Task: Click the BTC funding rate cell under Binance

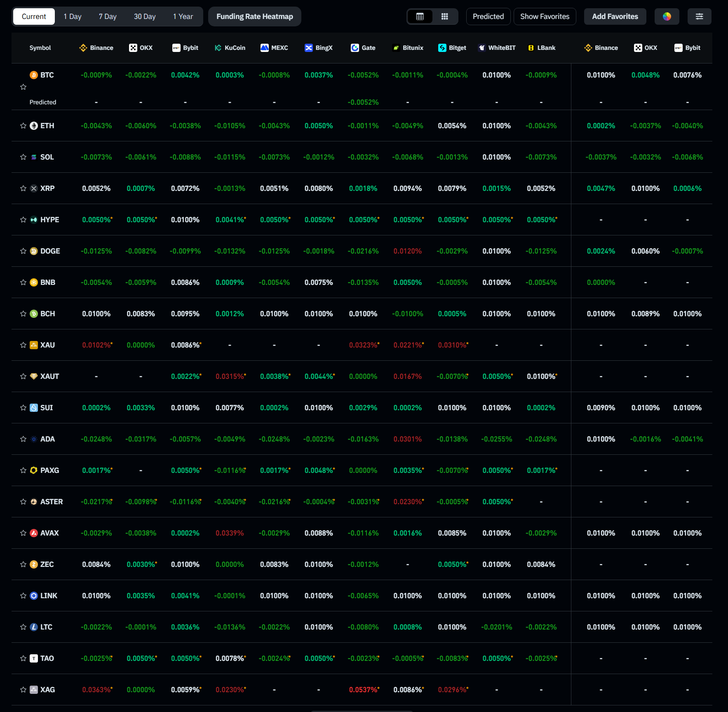Action: (x=96, y=75)
